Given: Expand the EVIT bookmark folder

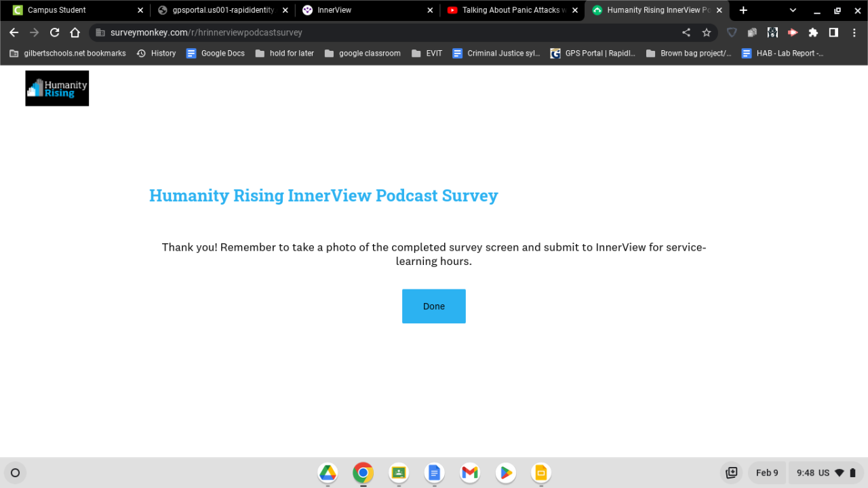Looking at the screenshot, I should [x=427, y=54].
